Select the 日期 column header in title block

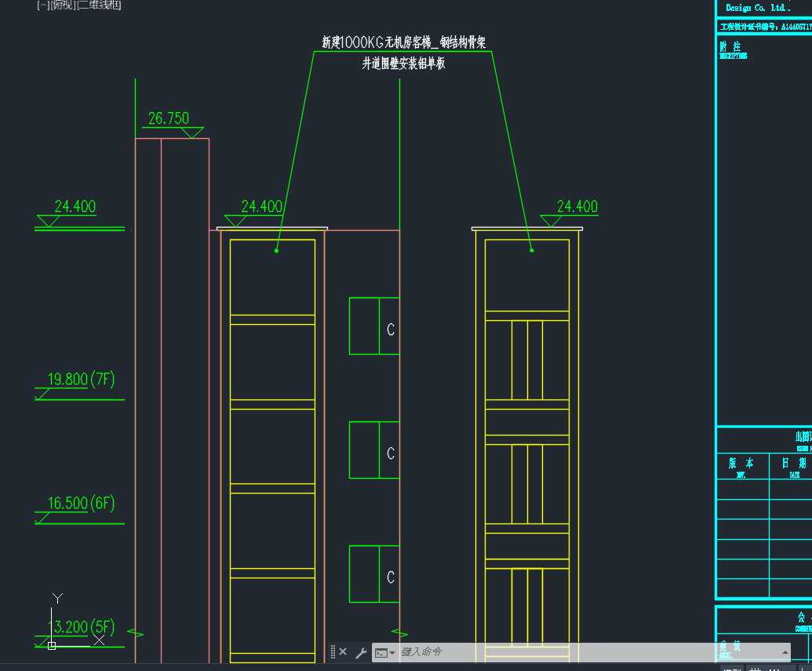coord(794,463)
